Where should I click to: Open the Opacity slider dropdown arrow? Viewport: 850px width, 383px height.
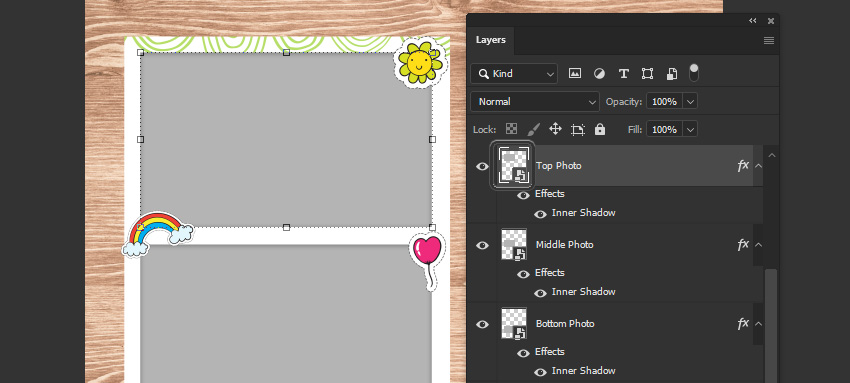tap(690, 101)
